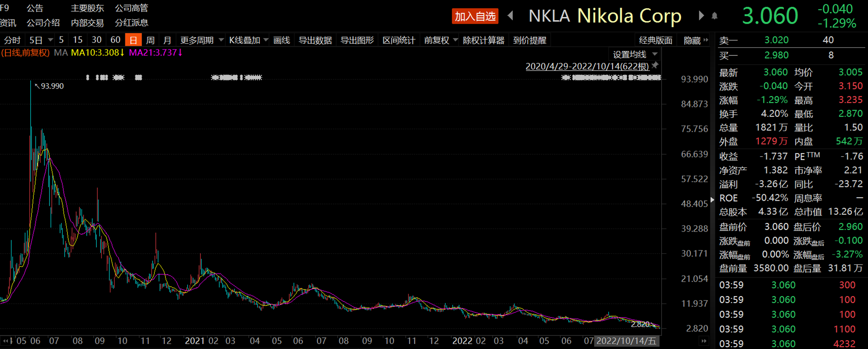Click the 外盘 value 1279万
Image resolution: width=868 pixels, height=349 pixels.
[771, 141]
